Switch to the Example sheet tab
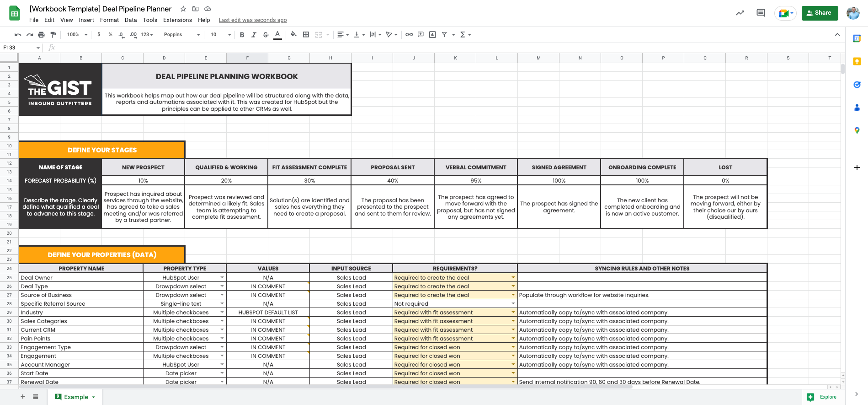 click(75, 397)
